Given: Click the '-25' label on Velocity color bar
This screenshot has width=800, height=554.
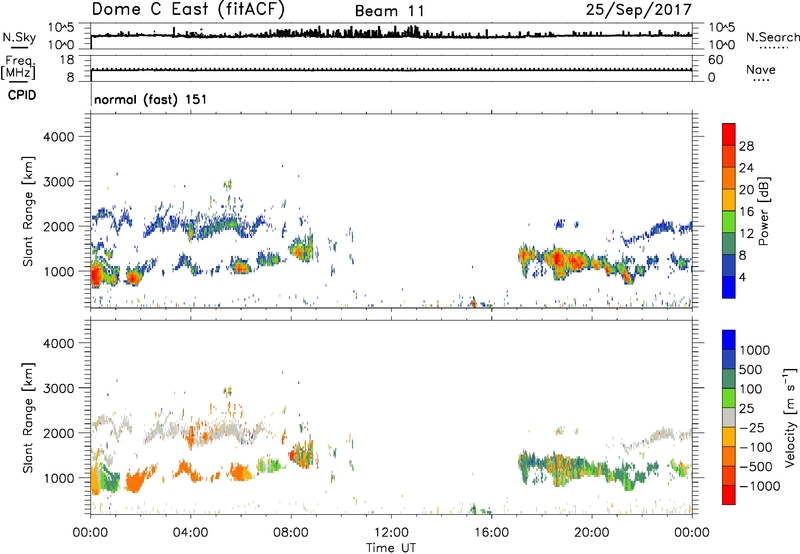Looking at the screenshot, I should [751, 427].
